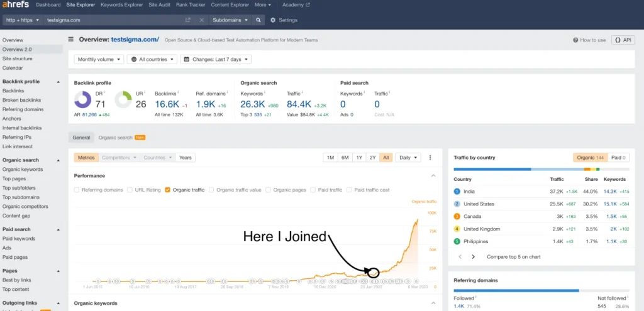Screen dimensions: 644x311
Task: Click the referring domains followed bar
Action: 516,290
